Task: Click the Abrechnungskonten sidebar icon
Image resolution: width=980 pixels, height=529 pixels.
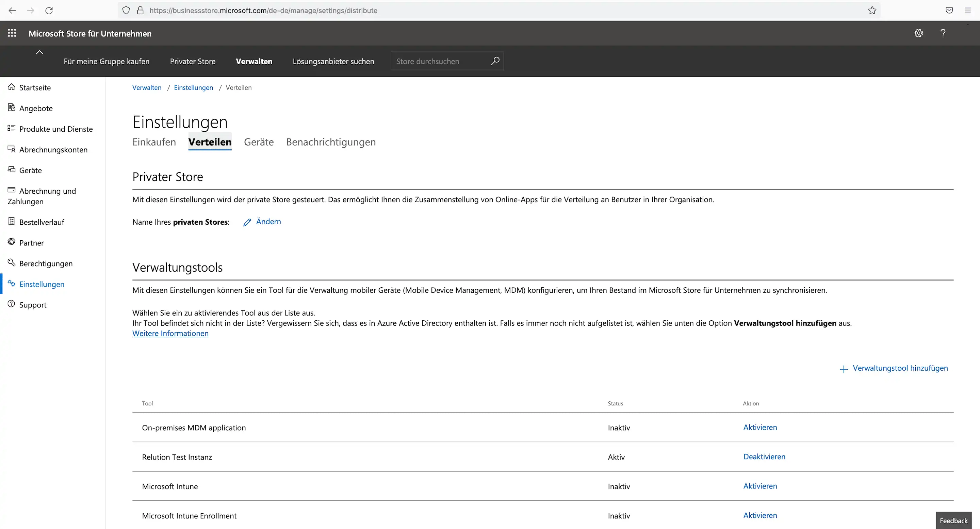Action: pos(12,149)
